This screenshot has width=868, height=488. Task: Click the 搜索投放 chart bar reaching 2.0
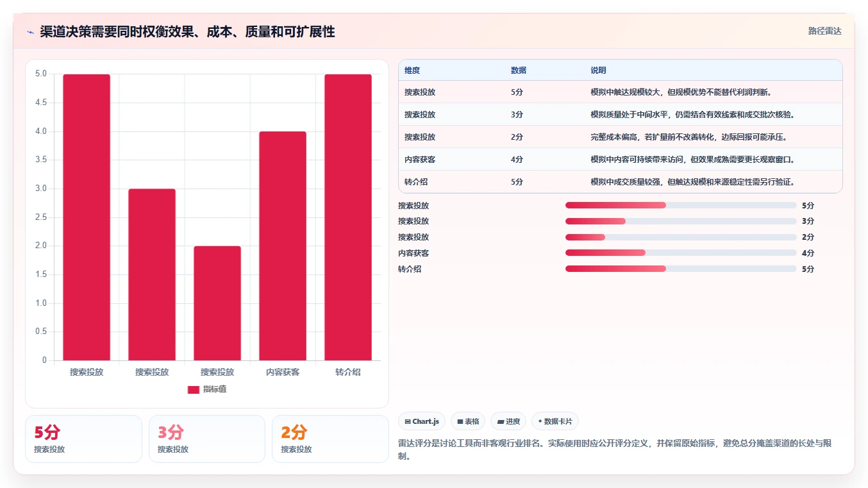tap(217, 303)
